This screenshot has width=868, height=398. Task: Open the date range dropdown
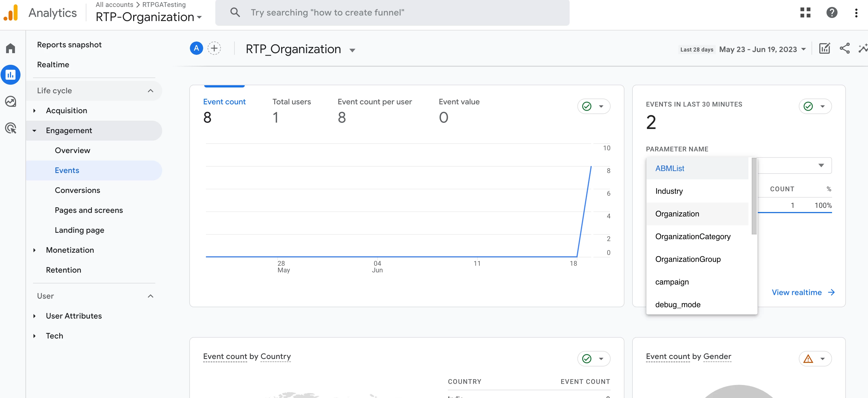(762, 50)
